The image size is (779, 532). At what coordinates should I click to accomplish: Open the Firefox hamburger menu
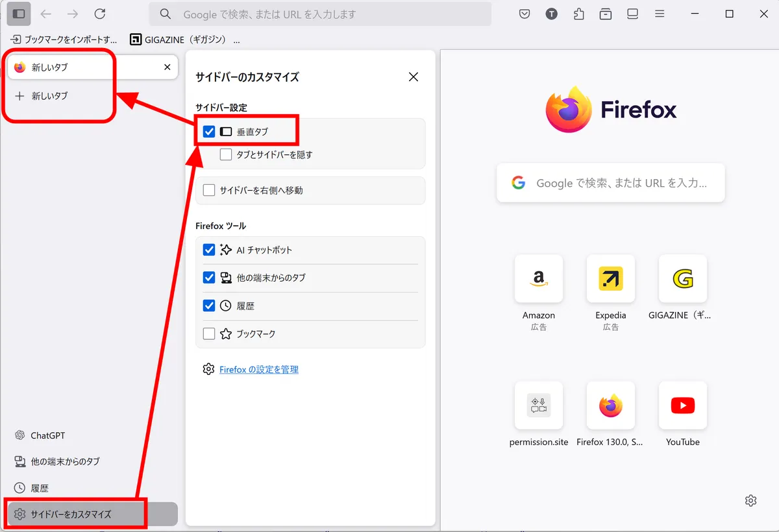click(x=660, y=14)
